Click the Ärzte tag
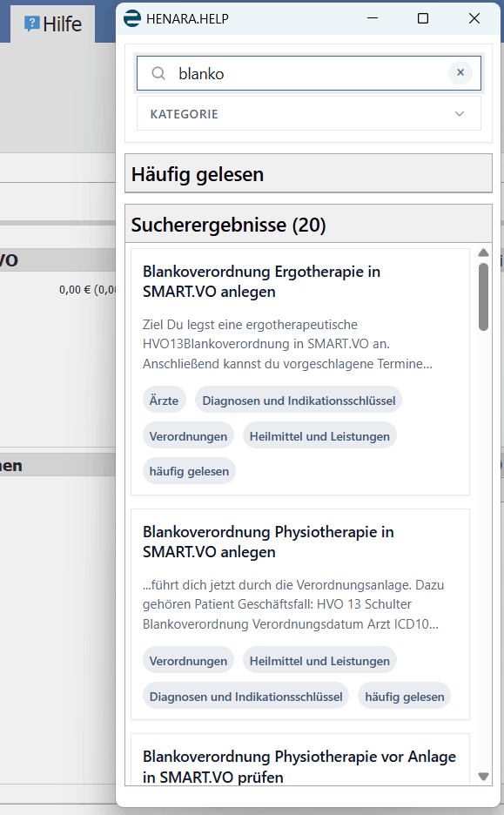 [165, 401]
